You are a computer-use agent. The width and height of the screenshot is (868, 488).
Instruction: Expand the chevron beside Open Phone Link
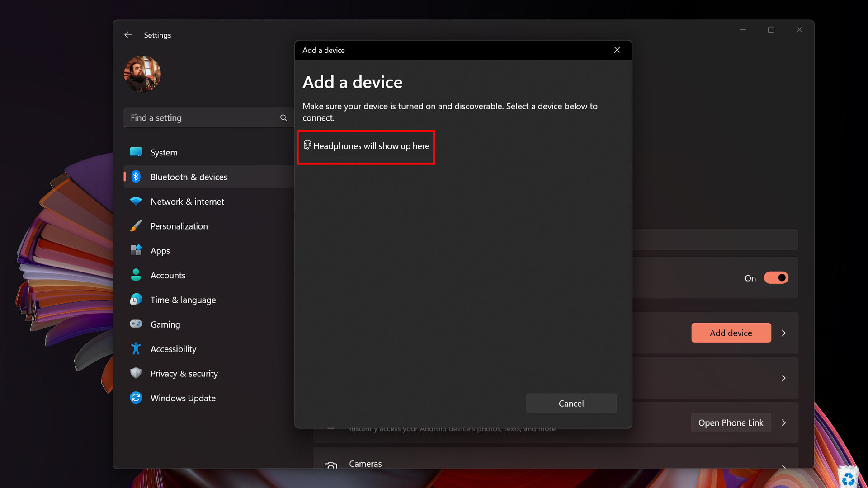(783, 423)
